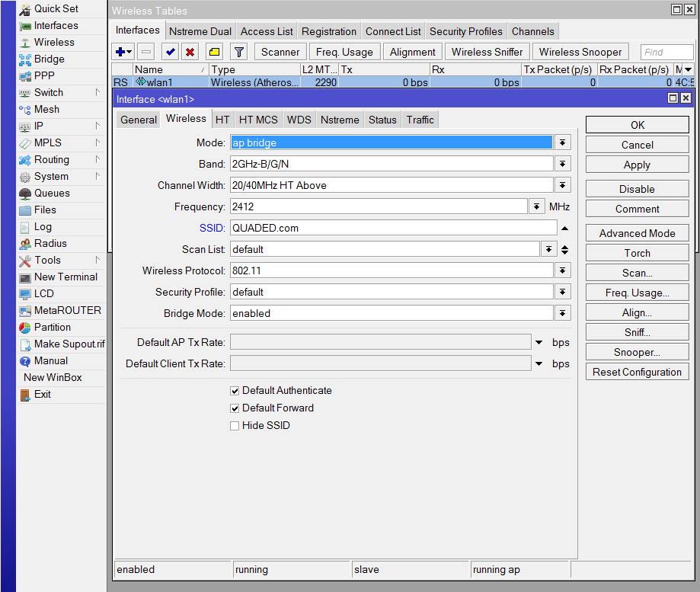Open the Bridge Mode dropdown
700x592 pixels.
click(562, 313)
